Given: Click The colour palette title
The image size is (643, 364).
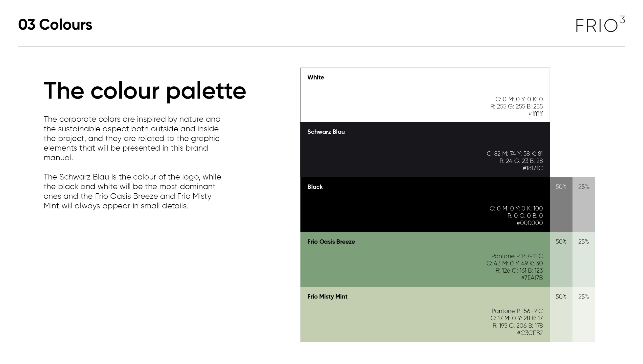Looking at the screenshot, I should point(145,91).
